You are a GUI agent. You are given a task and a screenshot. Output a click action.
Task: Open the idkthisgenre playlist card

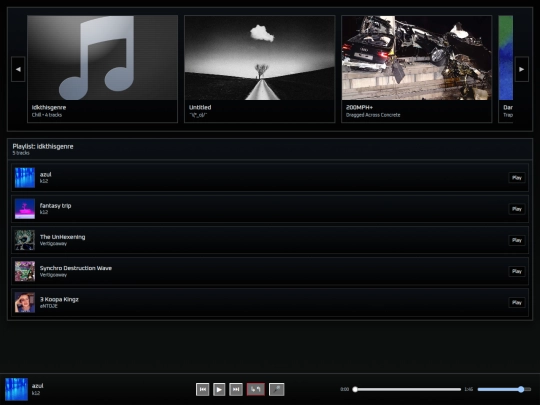coord(103,69)
